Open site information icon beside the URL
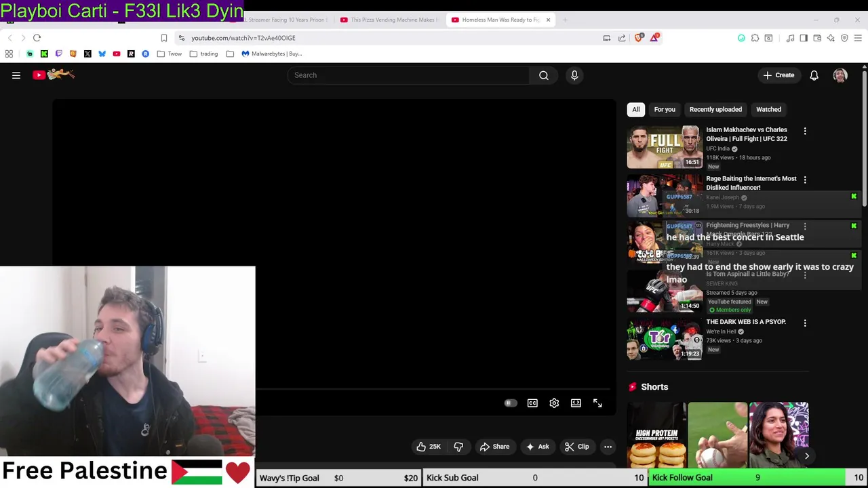The image size is (868, 488). [x=182, y=38]
